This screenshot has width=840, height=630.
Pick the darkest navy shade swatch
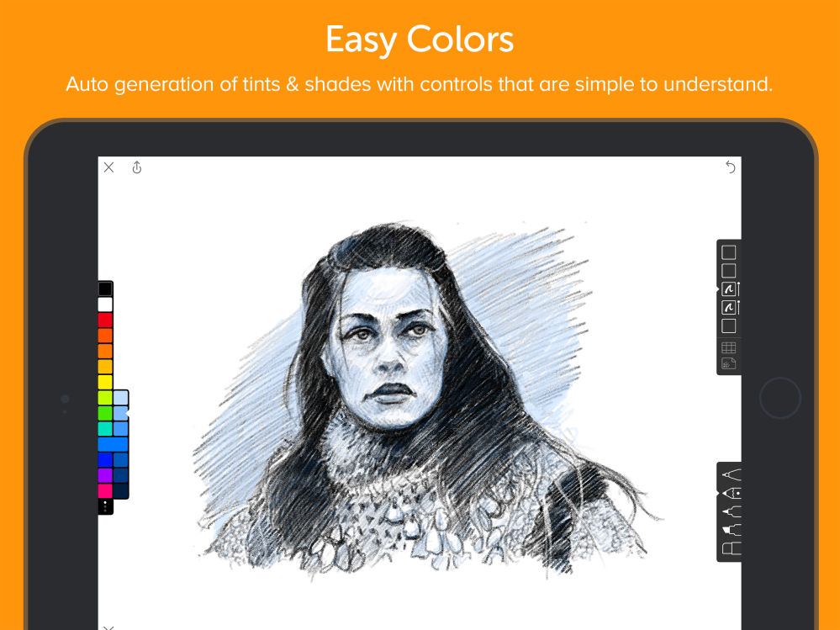point(121,490)
